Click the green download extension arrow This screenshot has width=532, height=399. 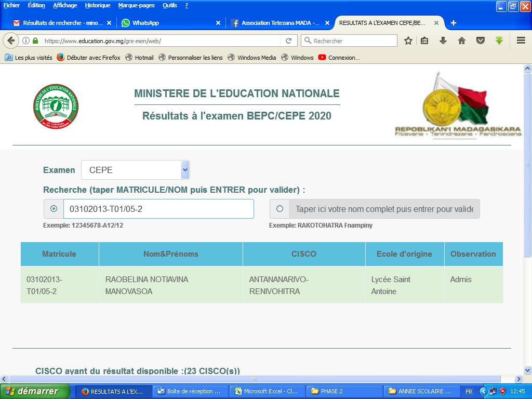(x=499, y=41)
